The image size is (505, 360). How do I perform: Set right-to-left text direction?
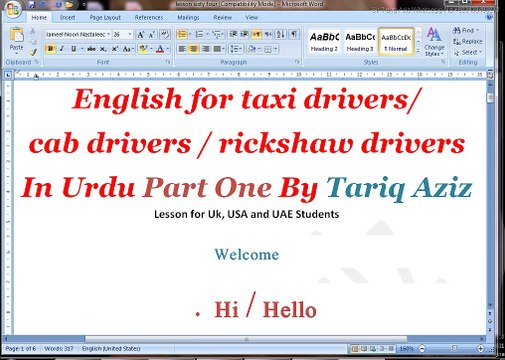coord(268,34)
